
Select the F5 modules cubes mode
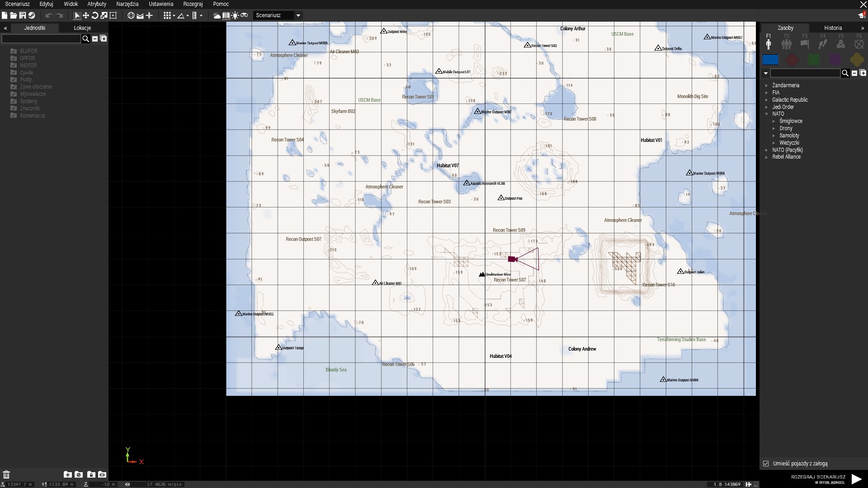(x=841, y=42)
